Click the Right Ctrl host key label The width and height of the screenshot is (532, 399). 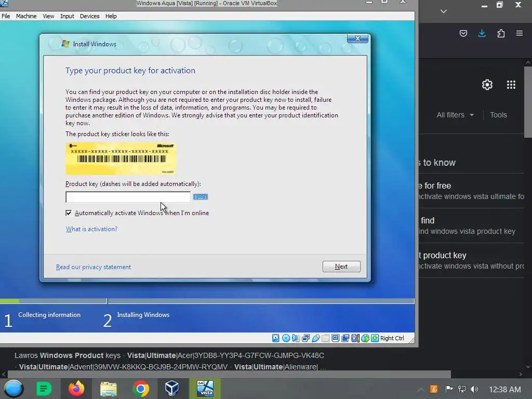(x=392, y=338)
